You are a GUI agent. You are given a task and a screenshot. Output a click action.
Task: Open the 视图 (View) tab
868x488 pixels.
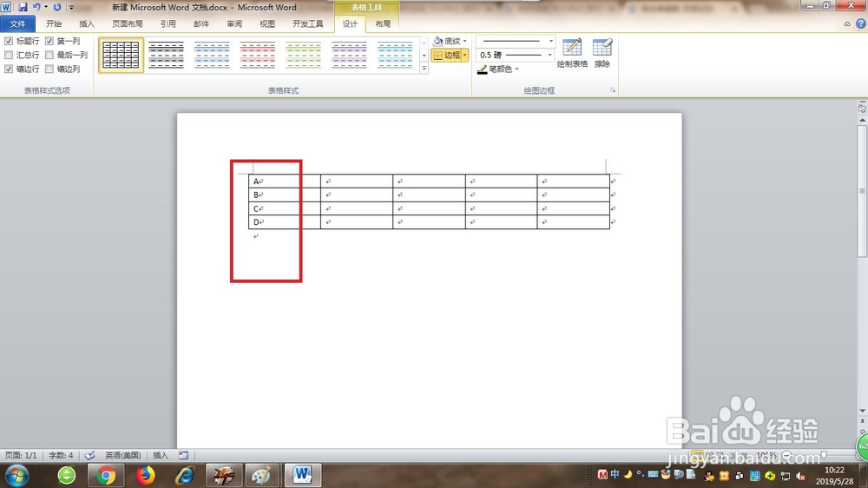click(x=267, y=23)
